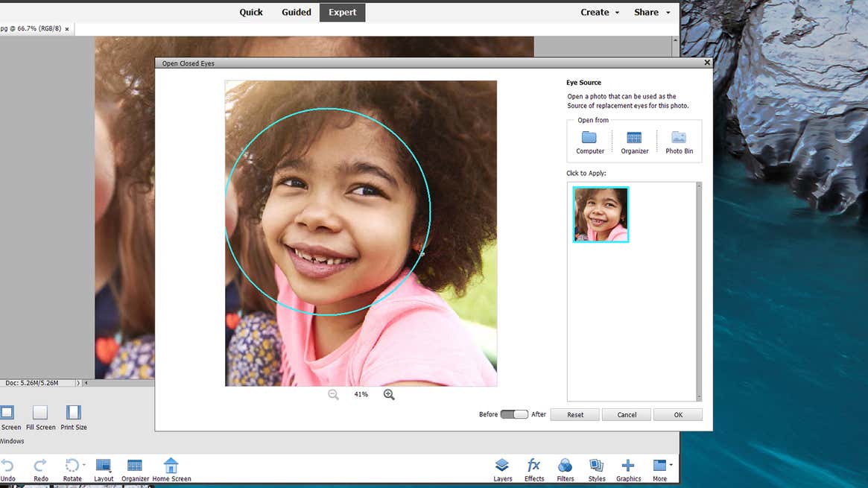Image resolution: width=868 pixels, height=488 pixels.
Task: Select the Print Size view option
Action: [74, 418]
